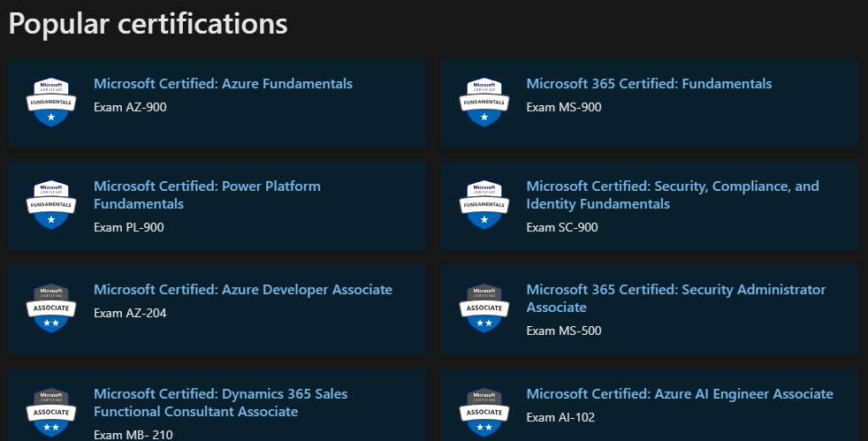Click the Azure Developer Associate badge icon
This screenshot has height=441, width=868.
point(50,308)
